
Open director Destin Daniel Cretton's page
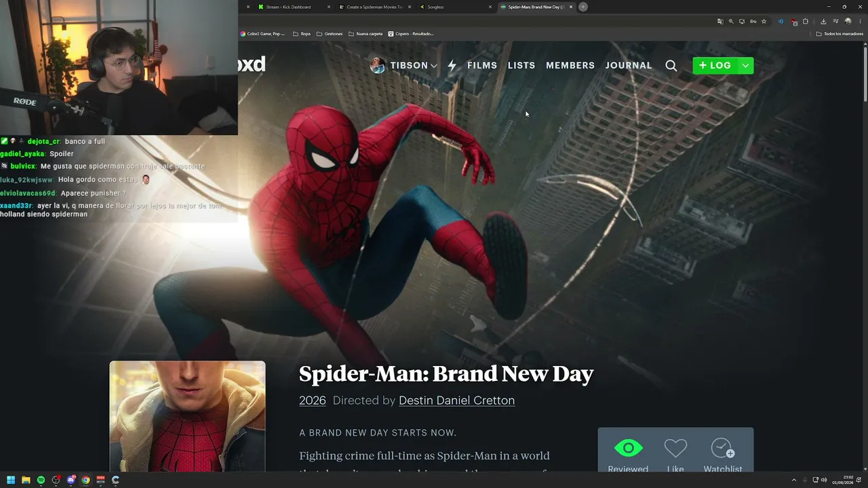(x=456, y=401)
